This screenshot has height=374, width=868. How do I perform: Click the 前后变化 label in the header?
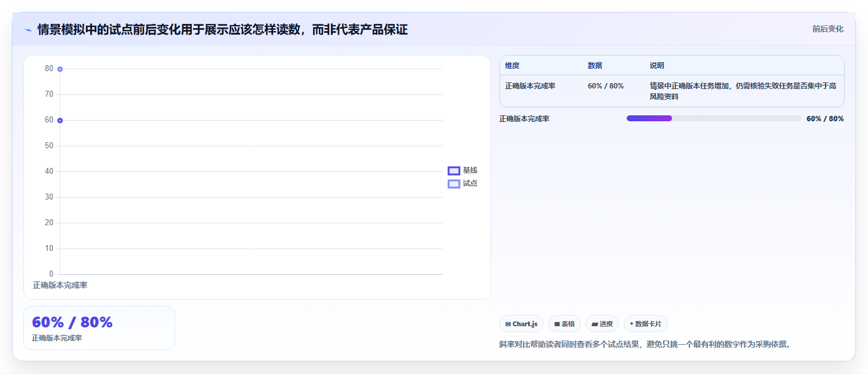[x=827, y=29]
